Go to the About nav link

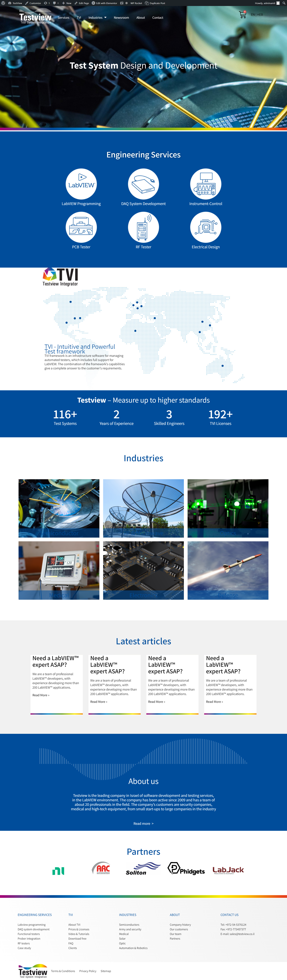141,18
